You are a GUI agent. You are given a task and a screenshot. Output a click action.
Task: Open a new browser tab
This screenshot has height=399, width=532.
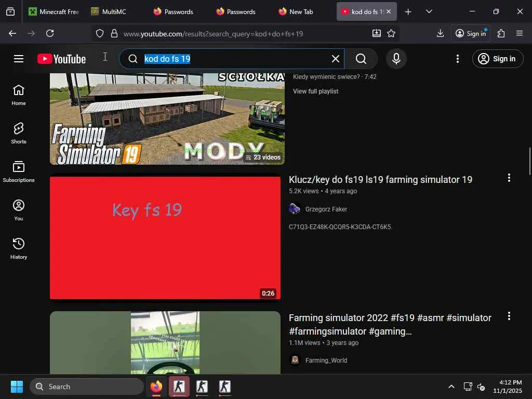click(x=408, y=12)
